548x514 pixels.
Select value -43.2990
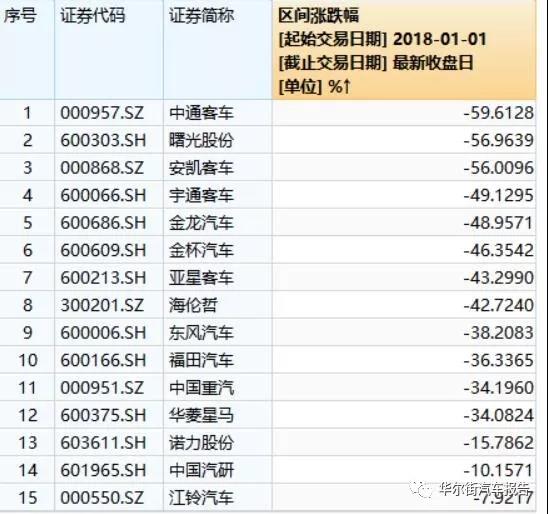point(499,278)
